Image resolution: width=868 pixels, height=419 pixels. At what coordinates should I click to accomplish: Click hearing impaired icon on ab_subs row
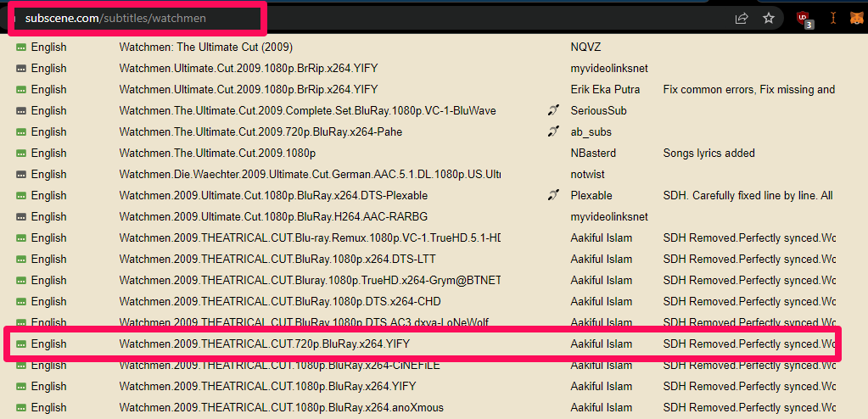[552, 131]
